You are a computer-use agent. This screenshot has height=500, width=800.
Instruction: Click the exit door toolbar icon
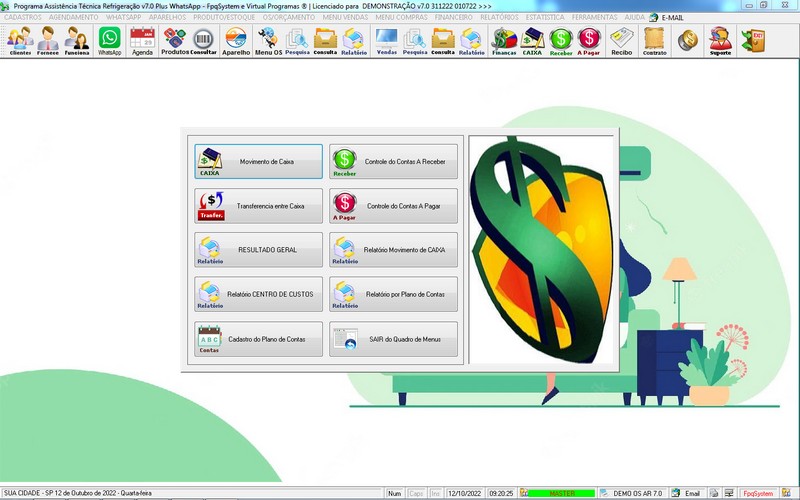click(754, 41)
